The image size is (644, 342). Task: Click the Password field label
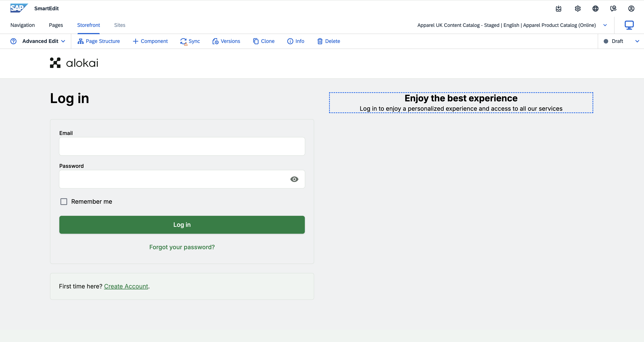(71, 166)
